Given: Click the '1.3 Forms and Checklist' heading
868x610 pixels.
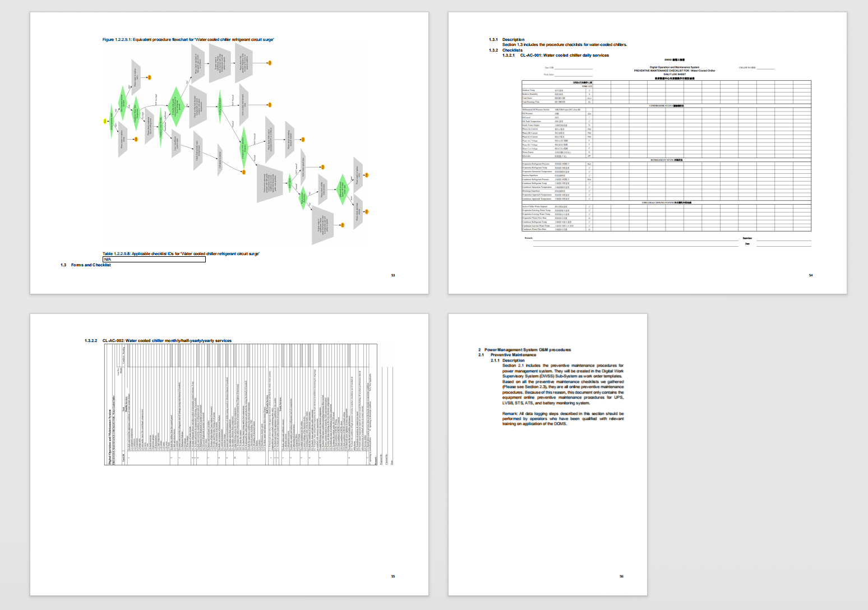Looking at the screenshot, I should point(86,265).
